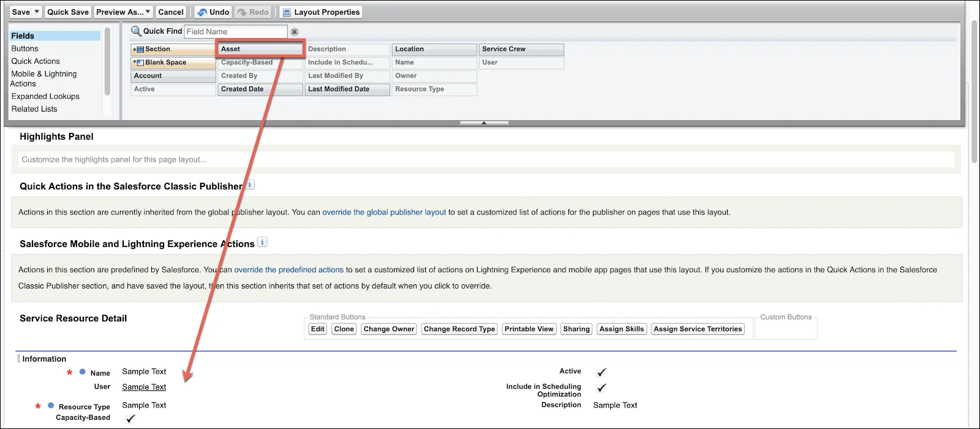Open the Preview As dropdown

click(x=123, y=12)
